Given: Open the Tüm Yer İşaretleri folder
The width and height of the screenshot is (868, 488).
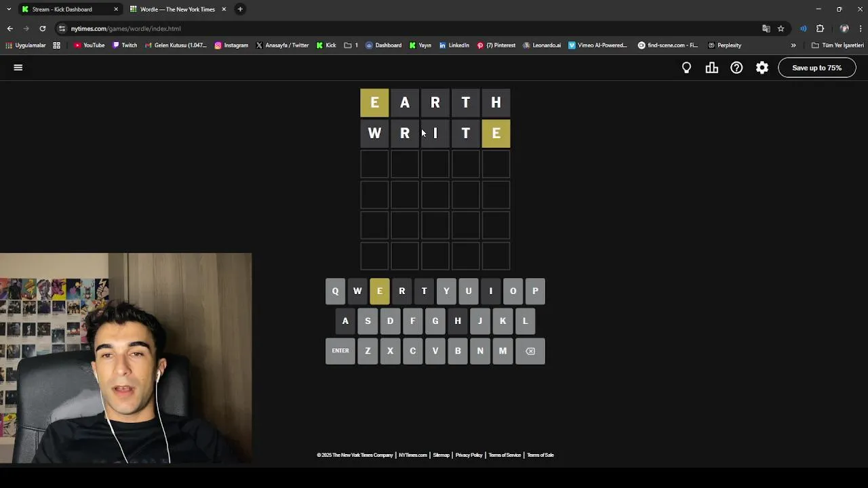Looking at the screenshot, I should pos(837,45).
